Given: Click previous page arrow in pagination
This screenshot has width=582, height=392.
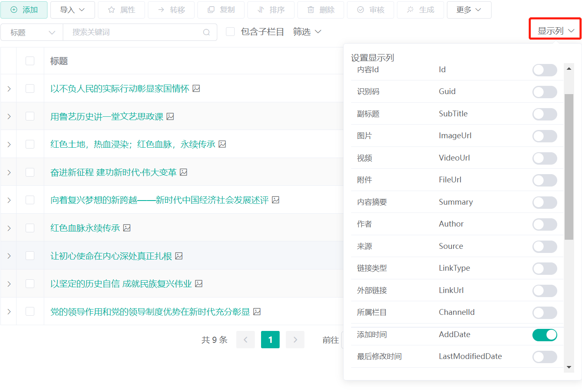Looking at the screenshot, I should pos(245,340).
